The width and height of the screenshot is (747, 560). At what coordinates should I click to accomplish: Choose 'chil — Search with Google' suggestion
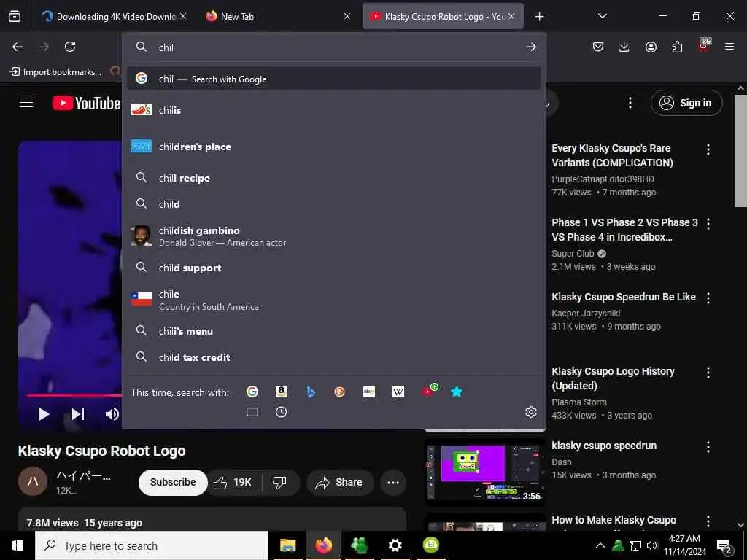(x=334, y=79)
